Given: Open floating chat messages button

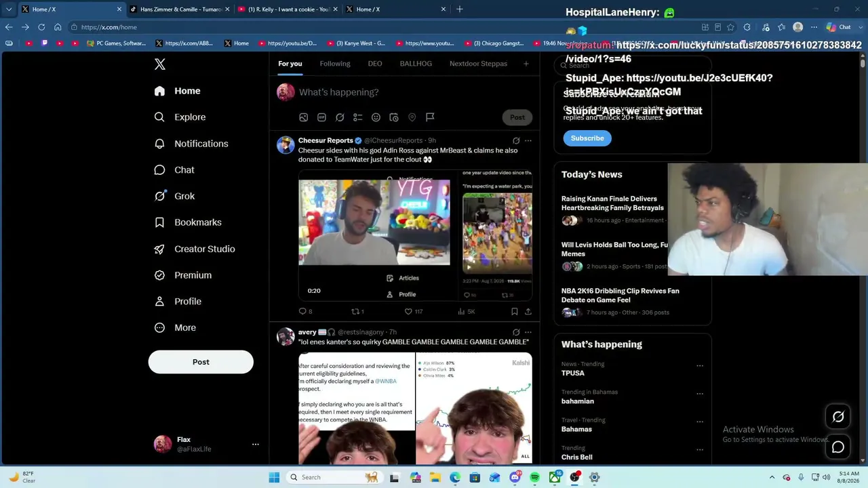Looking at the screenshot, I should [x=838, y=447].
